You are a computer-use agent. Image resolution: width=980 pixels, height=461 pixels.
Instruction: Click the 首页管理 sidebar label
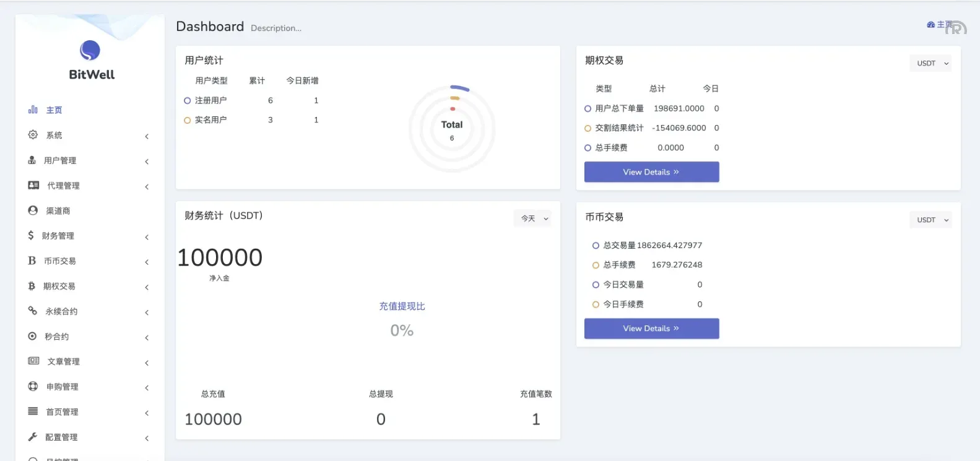[x=62, y=412]
